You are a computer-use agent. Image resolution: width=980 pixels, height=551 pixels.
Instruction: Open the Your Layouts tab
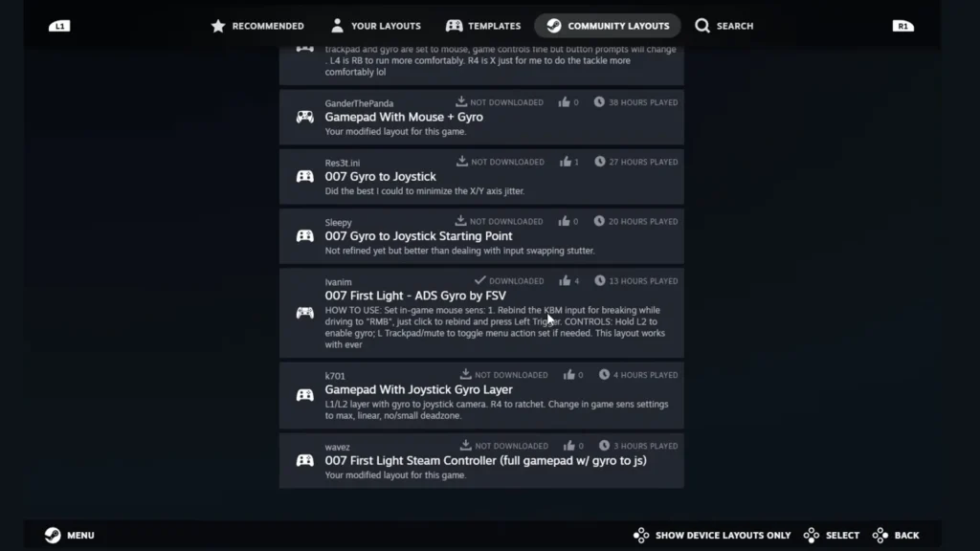(376, 26)
